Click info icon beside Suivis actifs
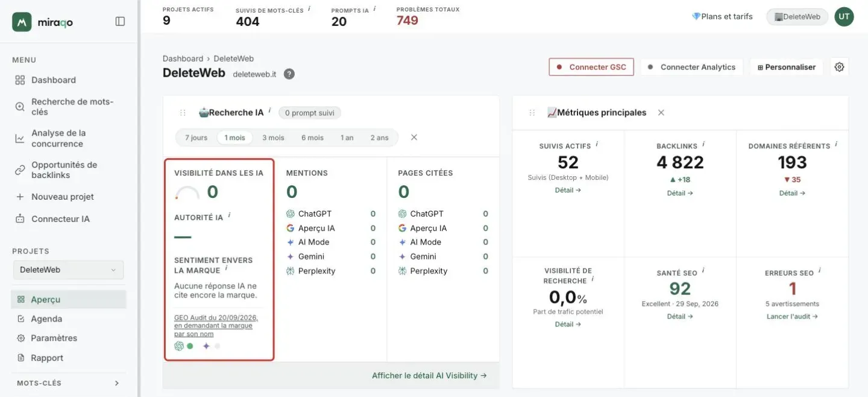868x397 pixels. click(x=597, y=144)
